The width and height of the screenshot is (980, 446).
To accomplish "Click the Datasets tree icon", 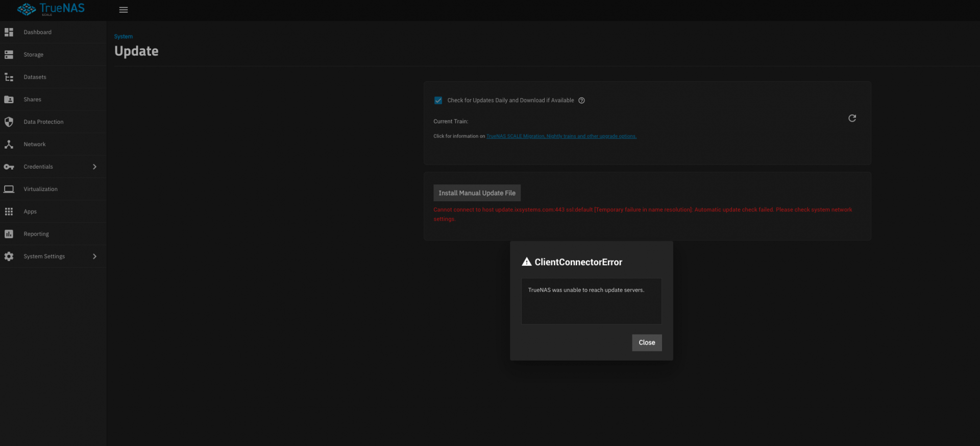I will 9,77.
